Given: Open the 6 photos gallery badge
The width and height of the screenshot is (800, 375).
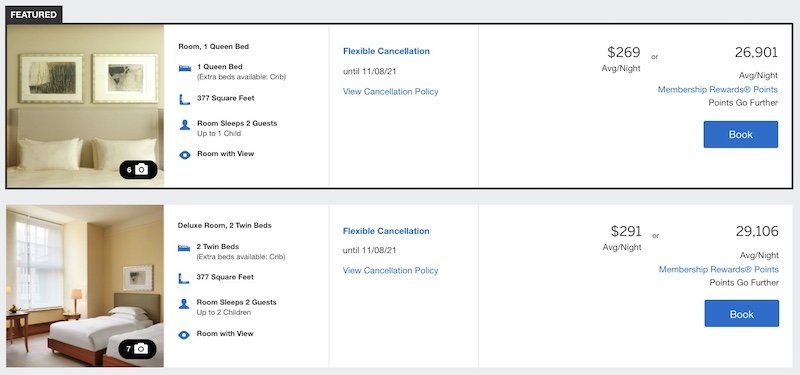Looking at the screenshot, I should point(138,169).
